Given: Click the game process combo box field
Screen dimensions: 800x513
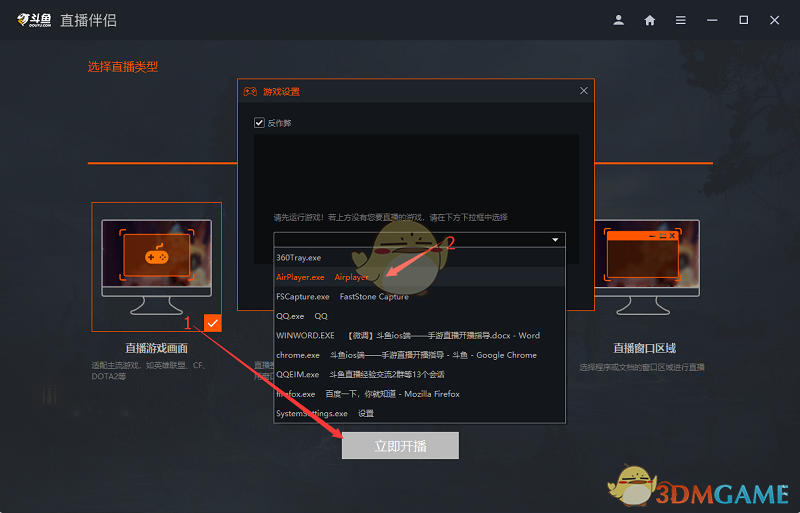Looking at the screenshot, I should [419, 239].
